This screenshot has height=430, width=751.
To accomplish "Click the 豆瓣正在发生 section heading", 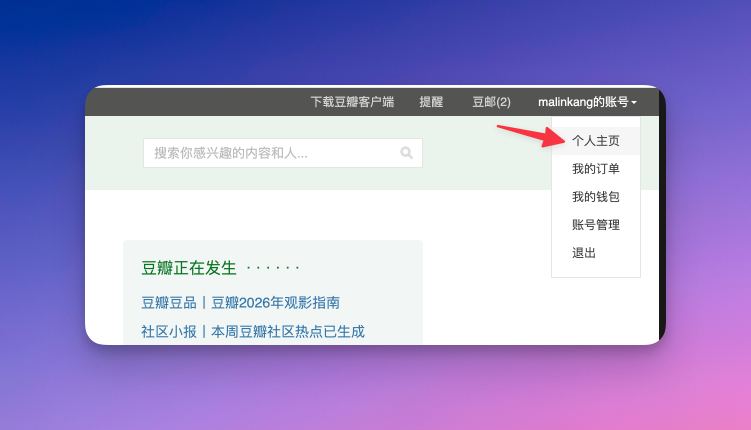I will point(189,268).
